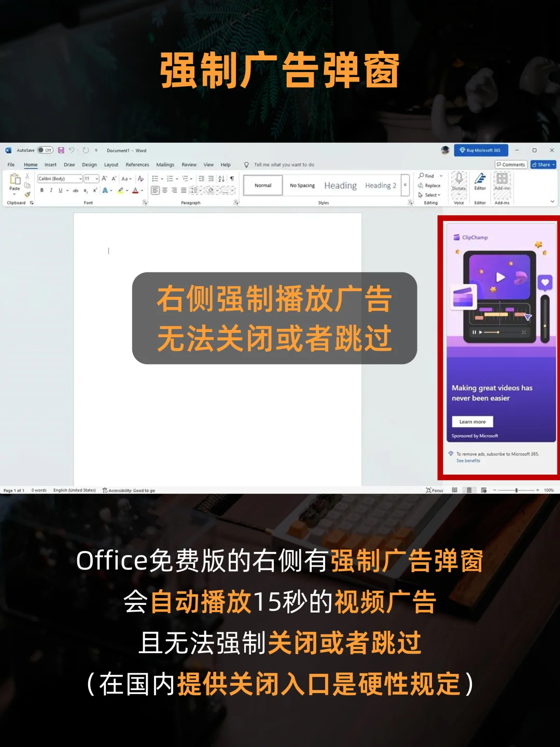Open the Select dropdown in Editing
Image resolution: width=560 pixels, height=747 pixels.
[430, 195]
